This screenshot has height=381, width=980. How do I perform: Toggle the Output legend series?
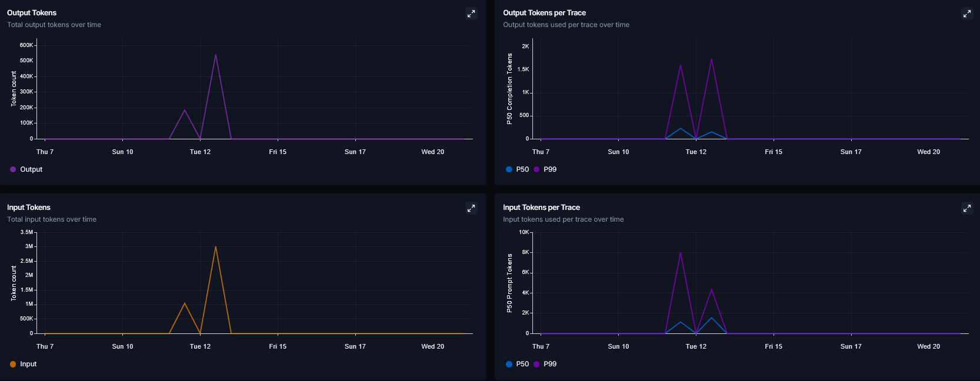tap(26, 169)
